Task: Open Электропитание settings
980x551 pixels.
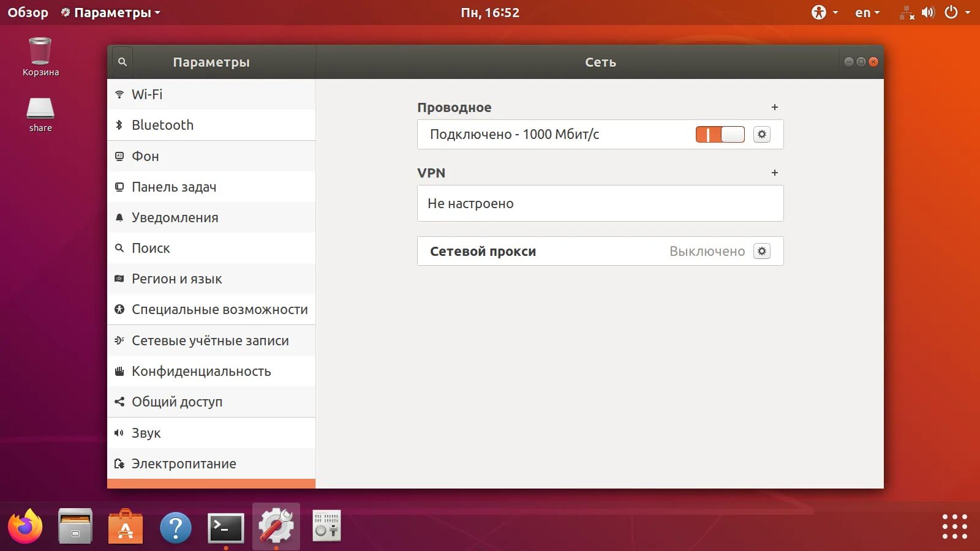Action: click(211, 463)
